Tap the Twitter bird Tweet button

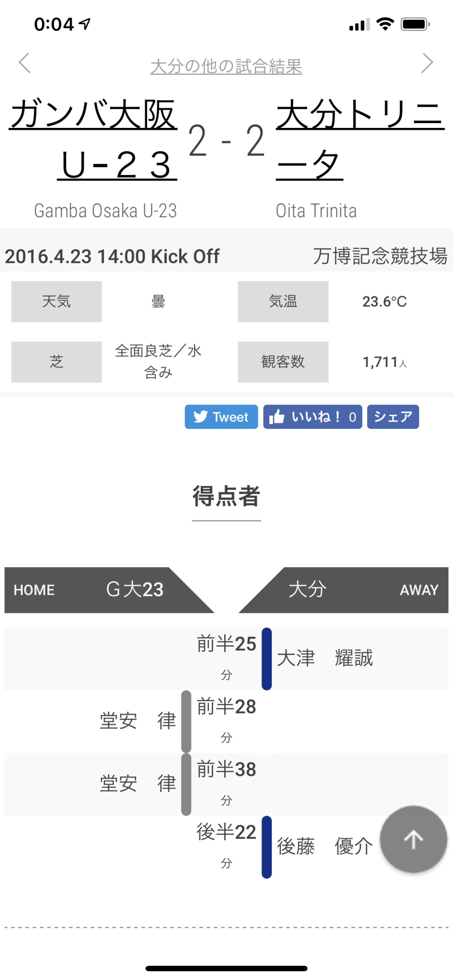pyautogui.click(x=221, y=417)
